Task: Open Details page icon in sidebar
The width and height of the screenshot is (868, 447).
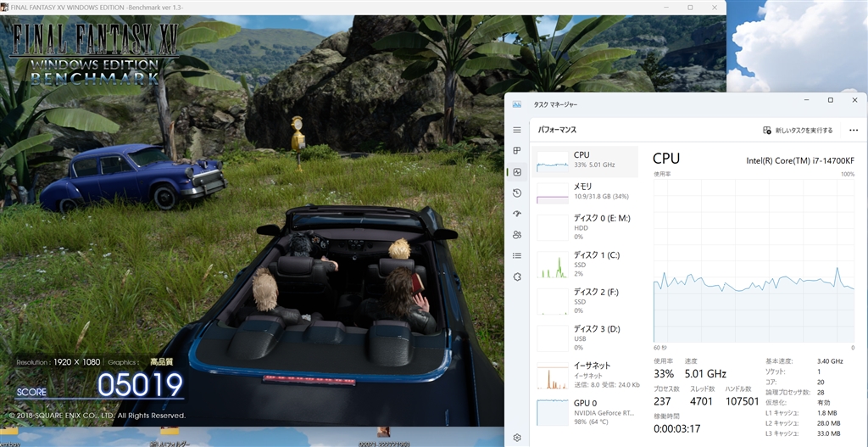Action: tap(517, 255)
